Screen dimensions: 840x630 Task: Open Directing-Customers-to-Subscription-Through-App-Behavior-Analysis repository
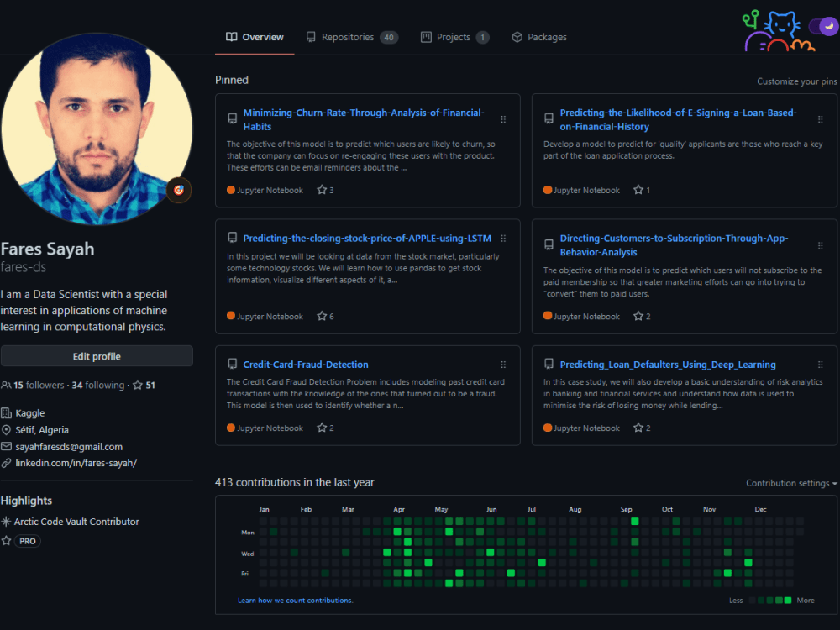[x=674, y=244]
